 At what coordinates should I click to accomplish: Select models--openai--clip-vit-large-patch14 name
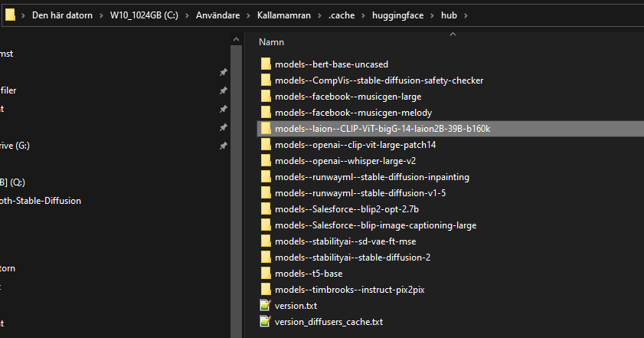click(x=355, y=145)
